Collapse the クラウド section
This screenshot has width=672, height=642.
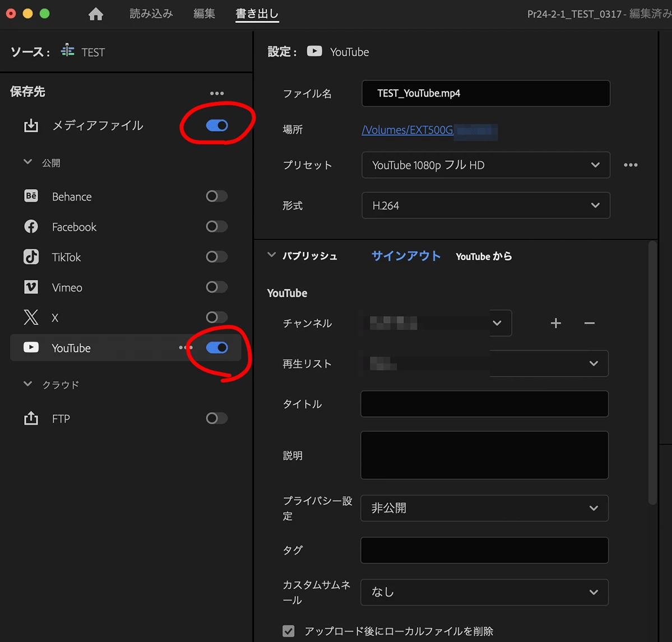coord(28,384)
